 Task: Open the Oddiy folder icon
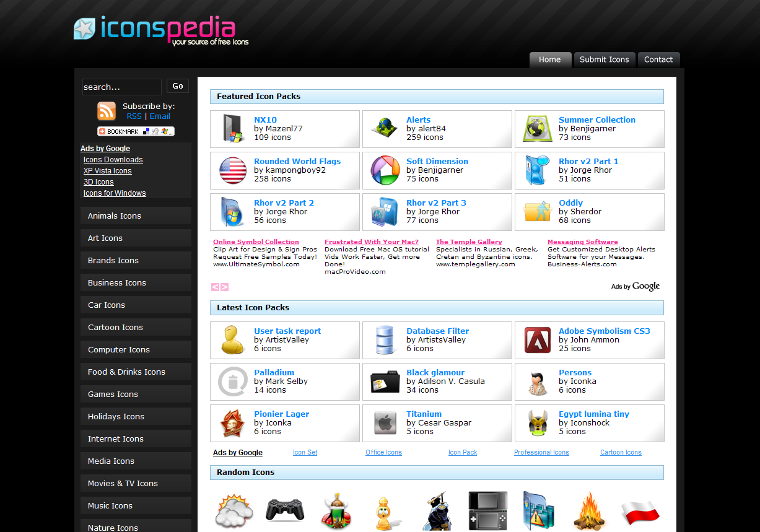tap(538, 211)
